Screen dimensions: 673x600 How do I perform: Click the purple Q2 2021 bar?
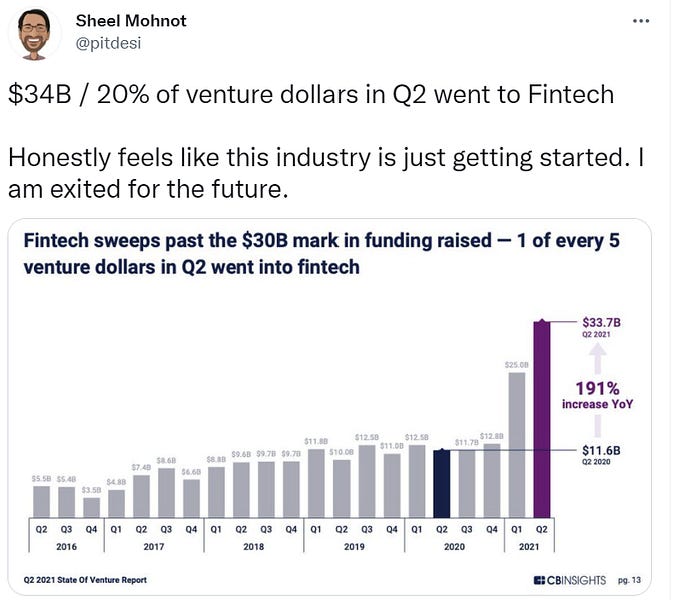click(541, 419)
